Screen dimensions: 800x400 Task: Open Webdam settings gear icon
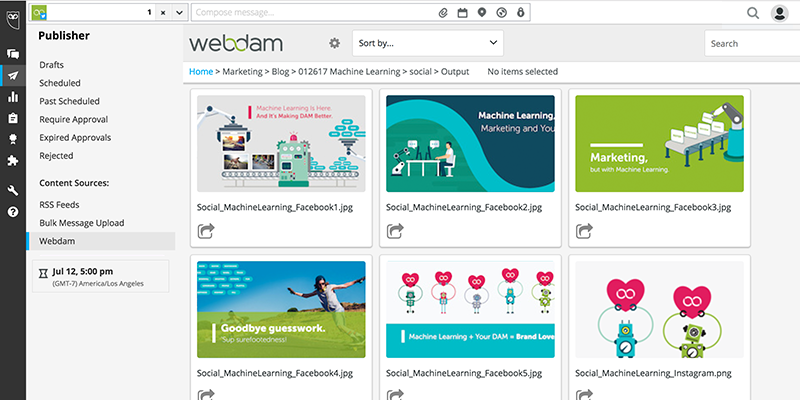coord(334,43)
